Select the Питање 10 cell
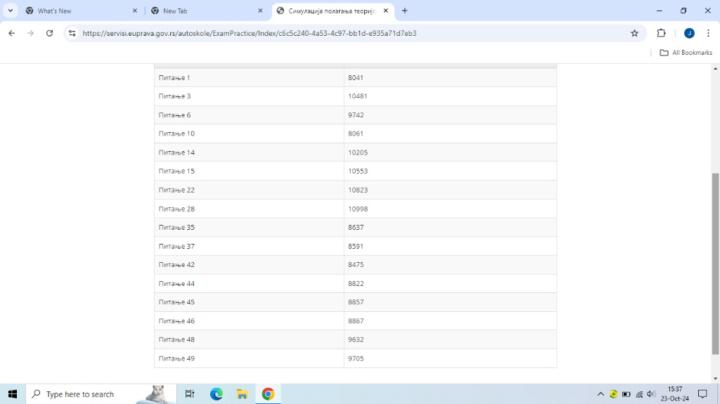This screenshot has height=404, width=720. [249, 134]
